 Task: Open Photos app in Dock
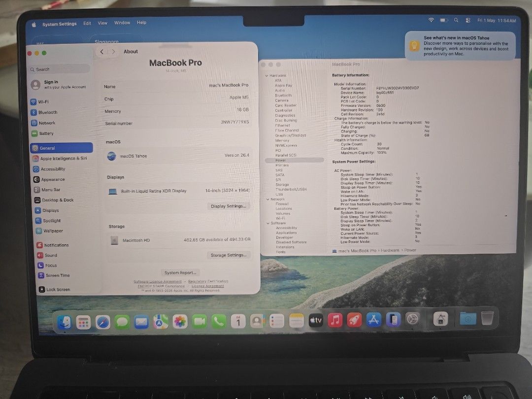(180, 321)
